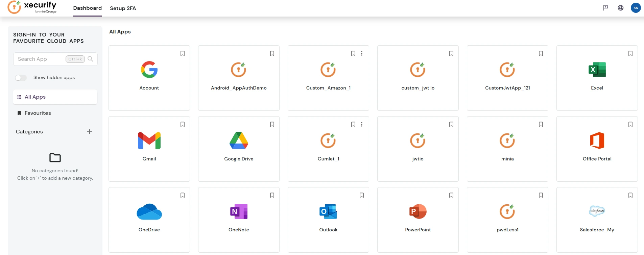The width and height of the screenshot is (644, 255).
Task: Switch to the Dashboard tab
Action: coord(87,8)
